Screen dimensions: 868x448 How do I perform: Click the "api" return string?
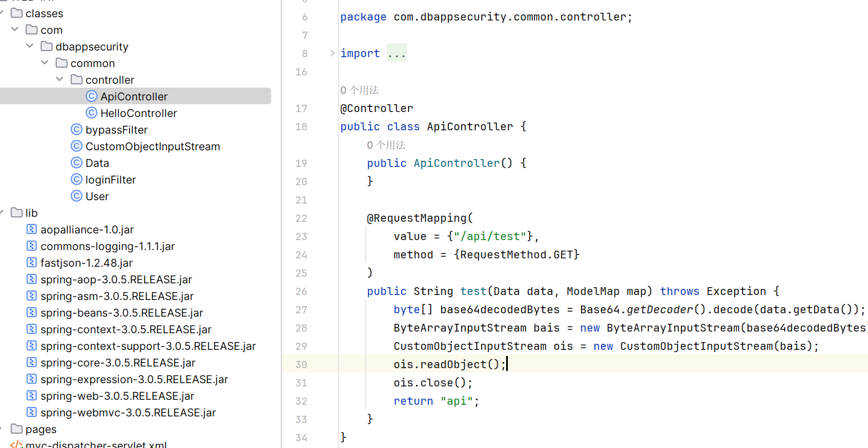click(x=457, y=401)
